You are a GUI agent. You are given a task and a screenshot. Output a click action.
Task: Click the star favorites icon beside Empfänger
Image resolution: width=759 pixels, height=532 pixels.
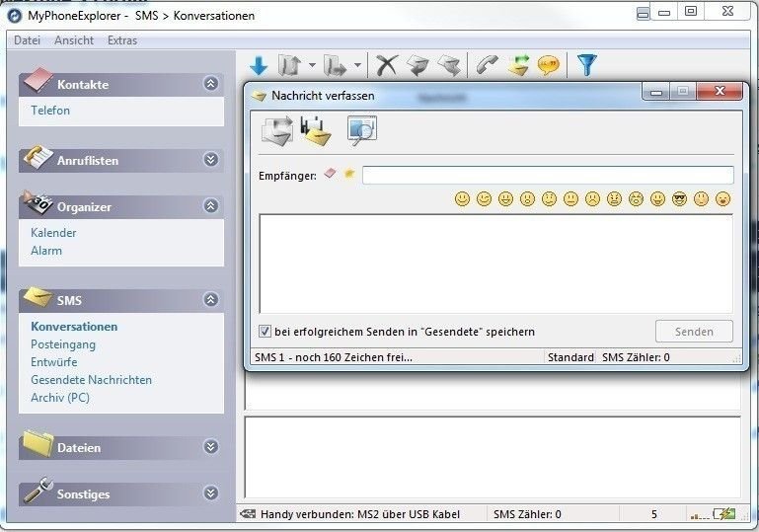coord(349,174)
